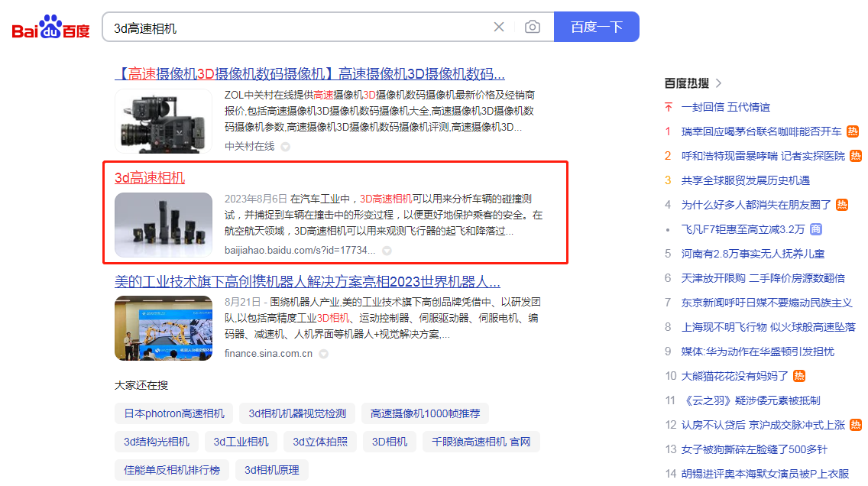This screenshot has width=868, height=486.
Task: Click the 百度一下 search button
Action: pyautogui.click(x=596, y=27)
